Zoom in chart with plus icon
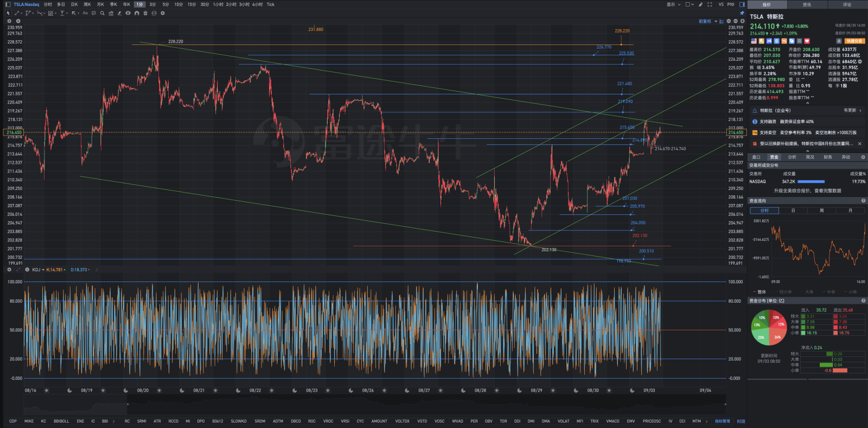This screenshot has height=428, width=868. (x=743, y=21)
